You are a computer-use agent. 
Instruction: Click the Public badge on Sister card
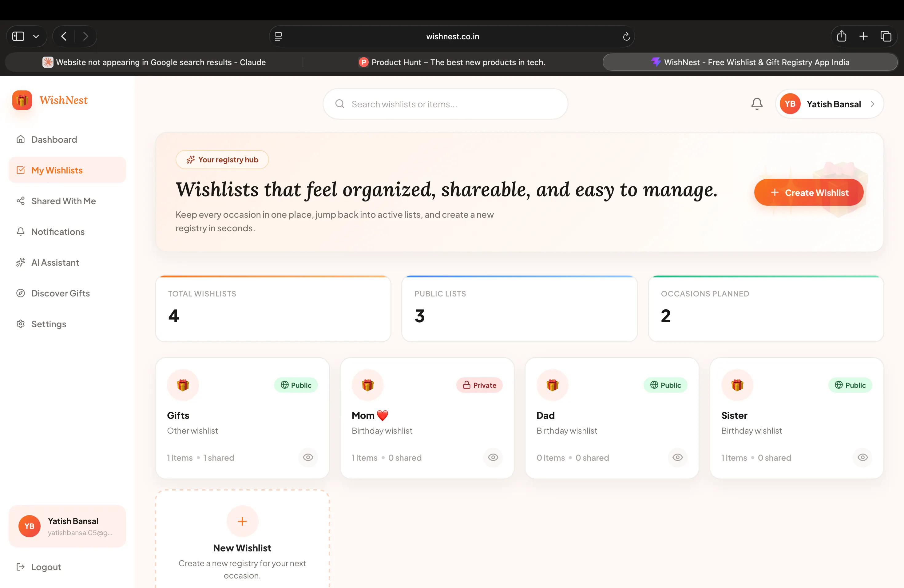pos(850,385)
